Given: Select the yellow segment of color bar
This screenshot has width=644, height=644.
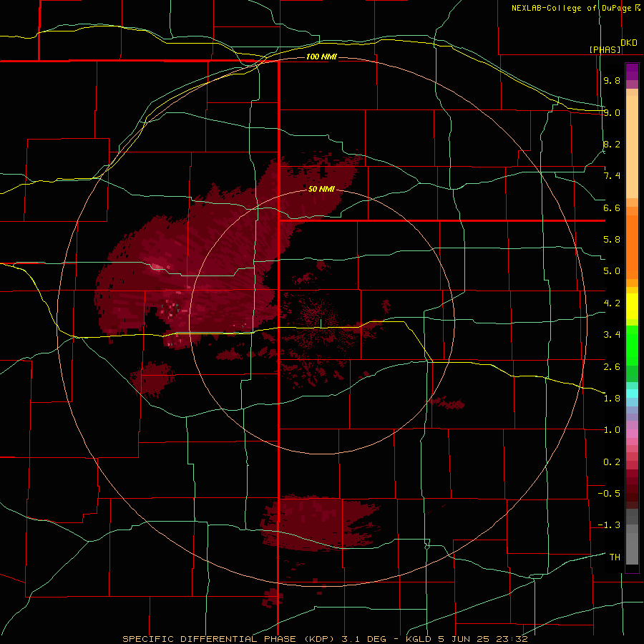Looking at the screenshot, I should click(x=632, y=306).
